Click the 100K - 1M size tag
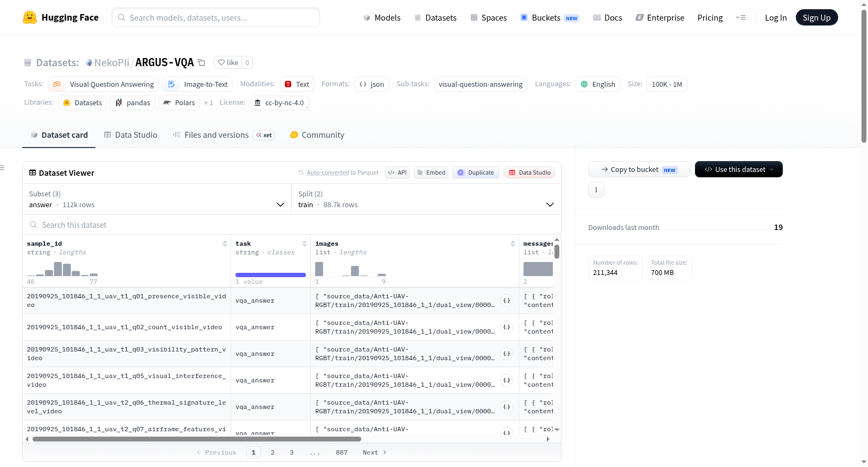The image size is (868, 467). [x=667, y=84]
